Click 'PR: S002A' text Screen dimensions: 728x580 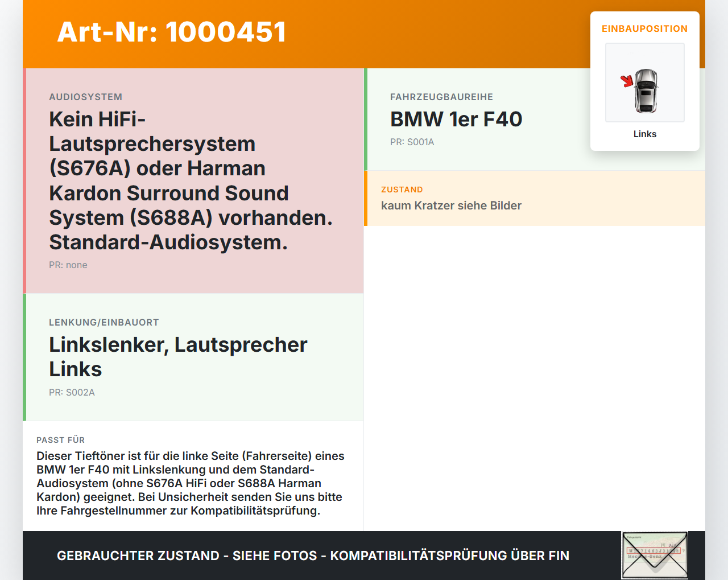(x=72, y=392)
